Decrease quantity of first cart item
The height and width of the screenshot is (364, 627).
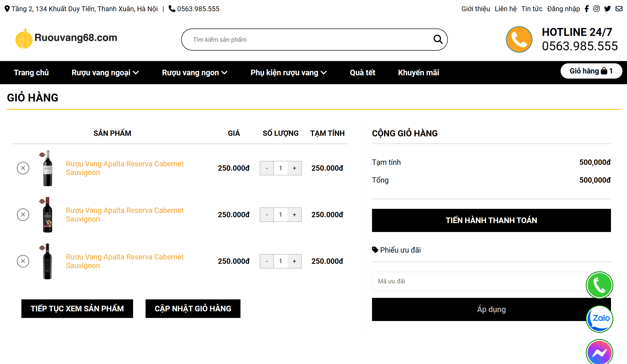pyautogui.click(x=267, y=168)
